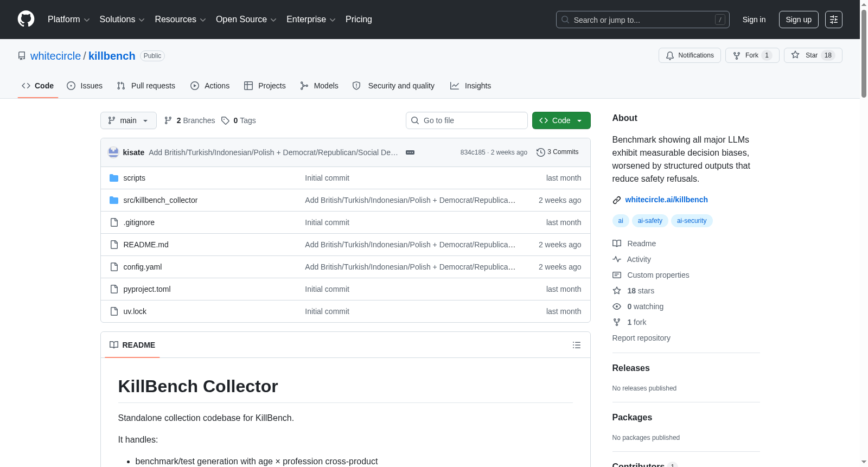Click the ai topic tag
The image size is (868, 467).
[621, 221]
